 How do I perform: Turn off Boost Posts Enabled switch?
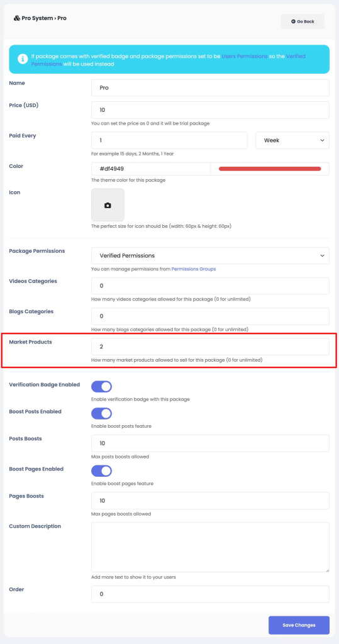101,414
